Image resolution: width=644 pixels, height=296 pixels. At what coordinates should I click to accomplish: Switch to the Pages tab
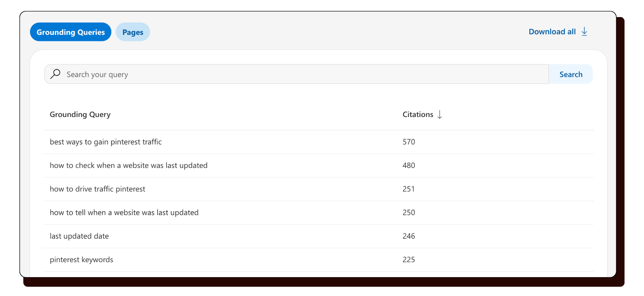pyautogui.click(x=132, y=32)
